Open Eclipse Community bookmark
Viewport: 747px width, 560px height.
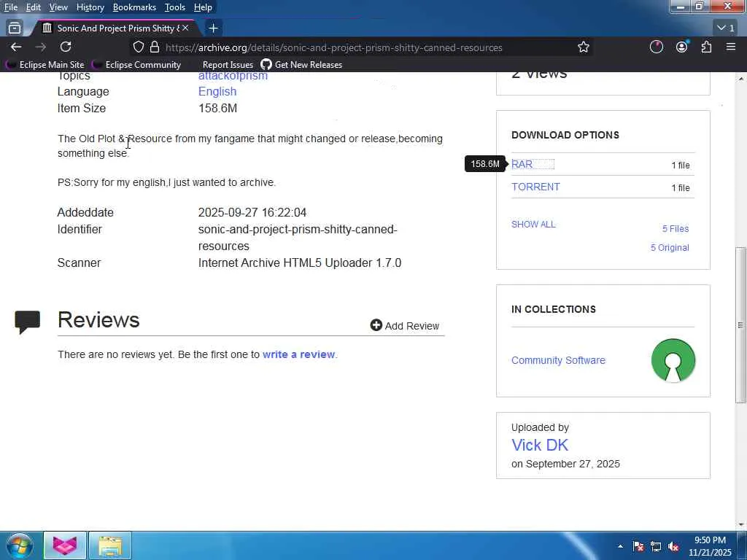point(137,65)
